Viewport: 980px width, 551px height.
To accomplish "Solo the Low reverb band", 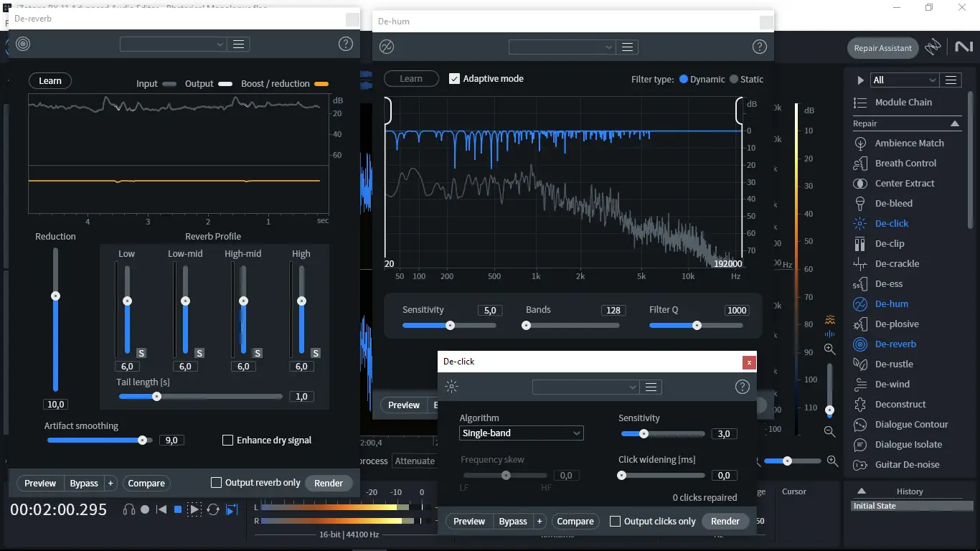I will click(141, 353).
